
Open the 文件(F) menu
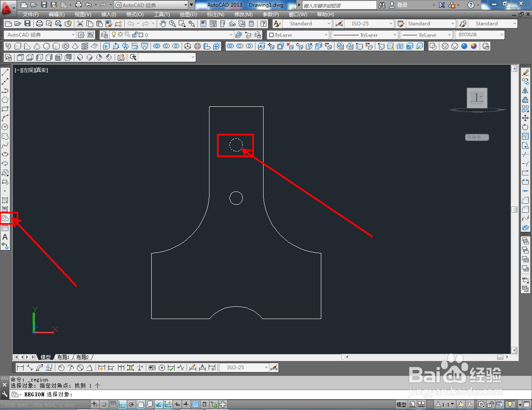[31, 15]
